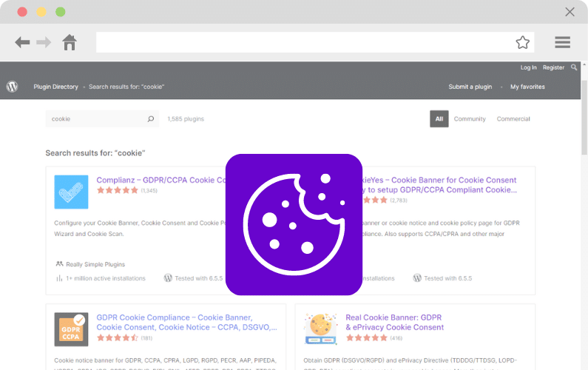Go to the browser home icon
Viewport: 588px width, 370px height.
[70, 42]
